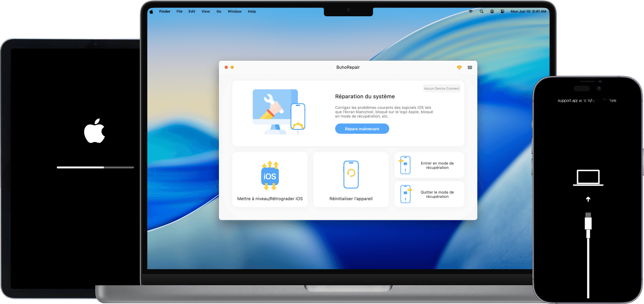Click the iOS upgrade/downgrade icon

tap(270, 176)
